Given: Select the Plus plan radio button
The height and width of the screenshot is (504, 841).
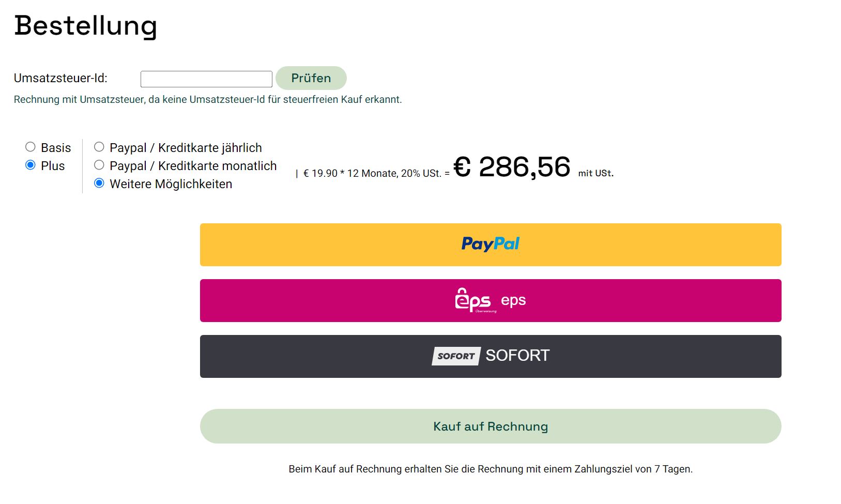Looking at the screenshot, I should (30, 165).
